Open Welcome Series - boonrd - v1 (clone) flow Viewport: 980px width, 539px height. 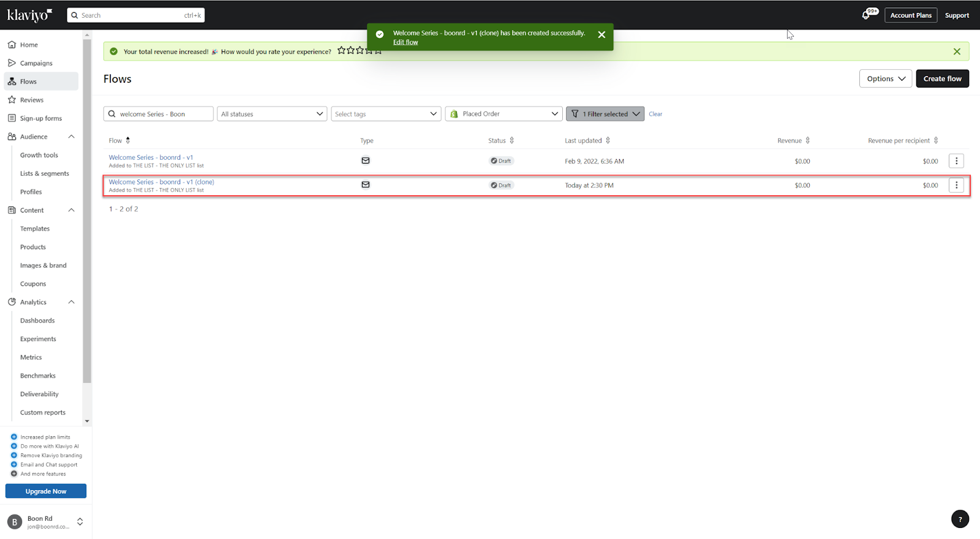162,182
